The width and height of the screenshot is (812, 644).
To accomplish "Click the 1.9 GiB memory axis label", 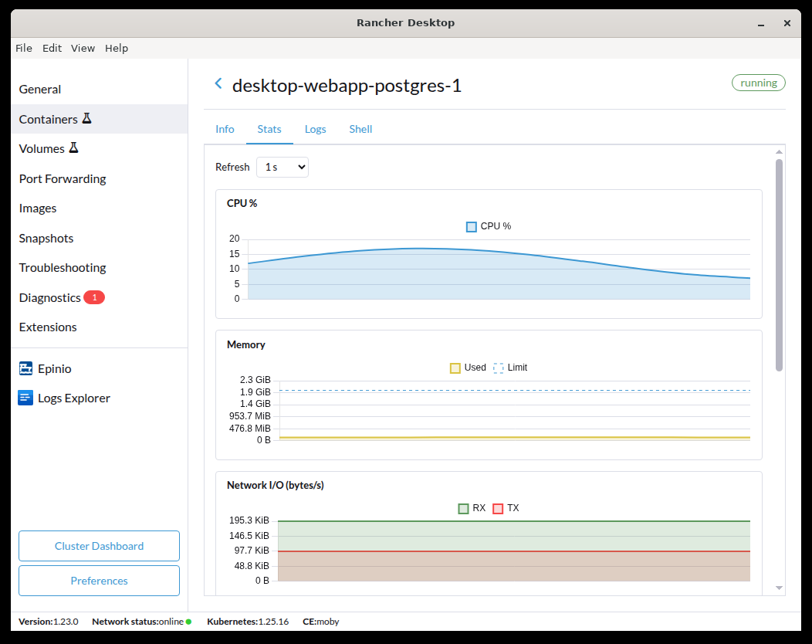I will click(x=255, y=392).
